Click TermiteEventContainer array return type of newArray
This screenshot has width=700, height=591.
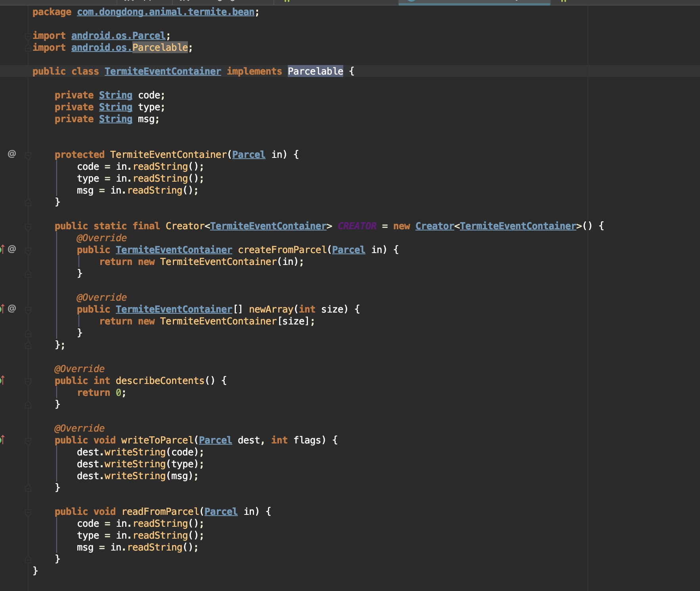174,309
